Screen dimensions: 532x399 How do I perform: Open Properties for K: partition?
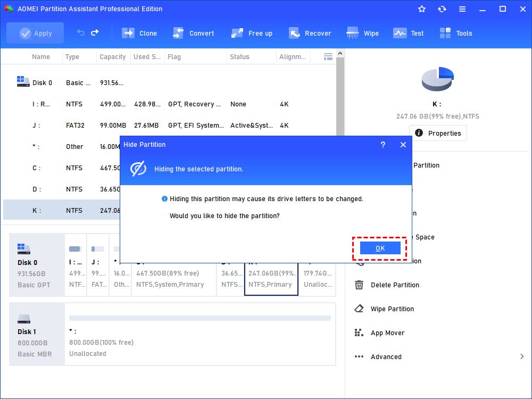pyautogui.click(x=438, y=133)
